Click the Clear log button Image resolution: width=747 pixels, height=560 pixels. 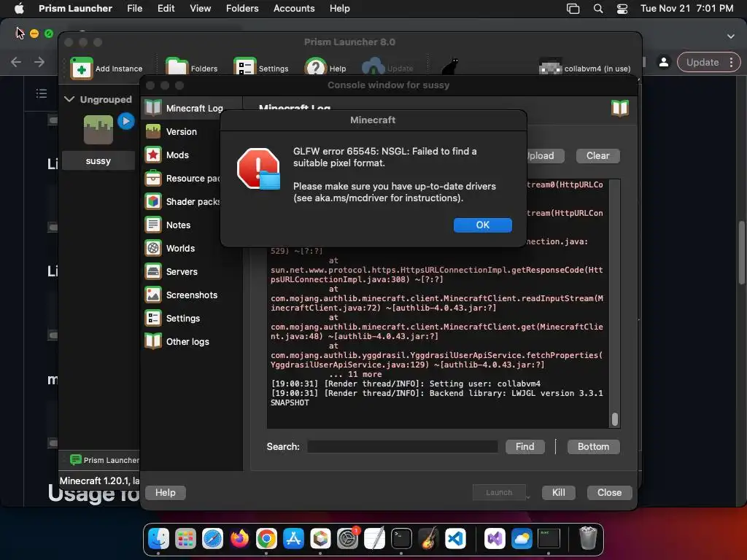(x=598, y=156)
